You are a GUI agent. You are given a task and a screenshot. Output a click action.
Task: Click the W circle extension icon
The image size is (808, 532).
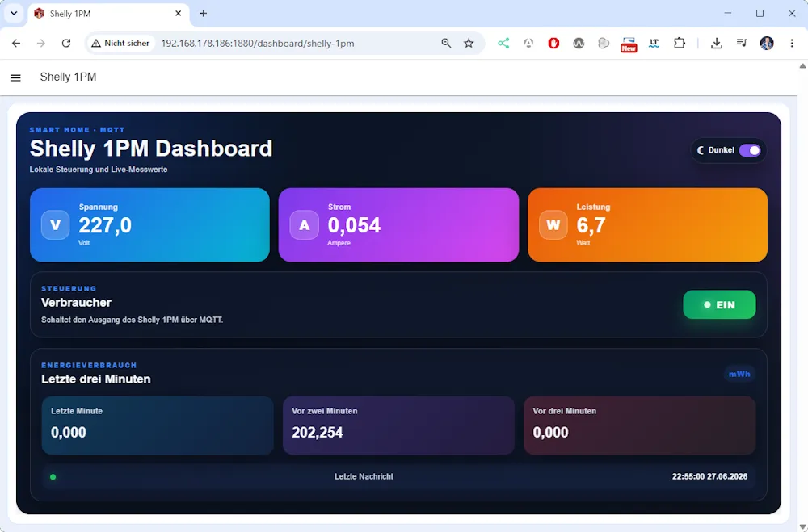[579, 44]
